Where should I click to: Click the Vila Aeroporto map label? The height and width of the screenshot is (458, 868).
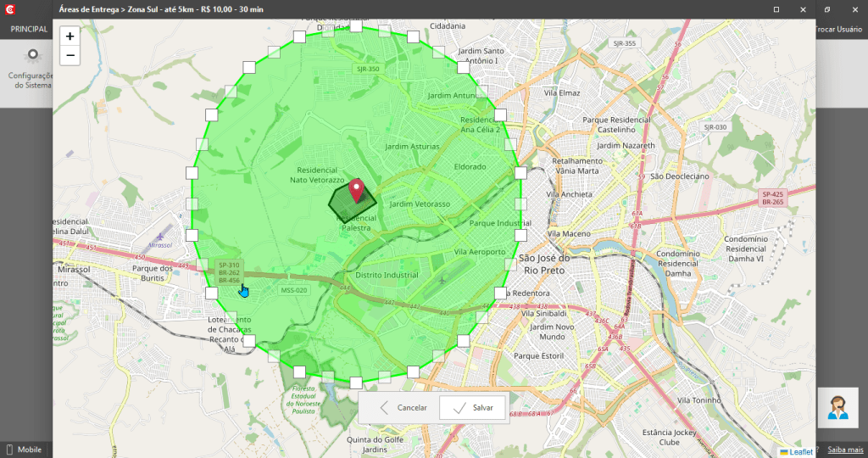click(x=480, y=251)
